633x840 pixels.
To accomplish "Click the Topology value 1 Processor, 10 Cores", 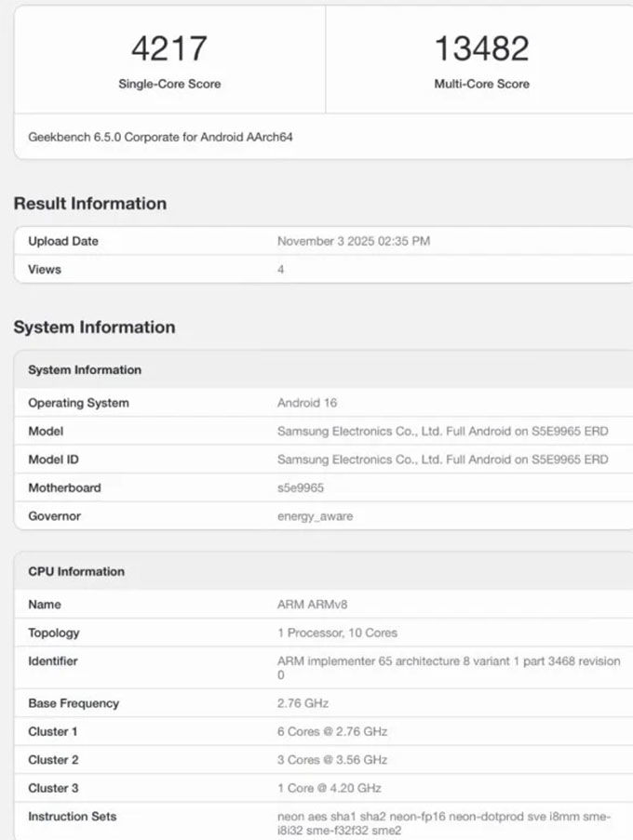I will (337, 633).
